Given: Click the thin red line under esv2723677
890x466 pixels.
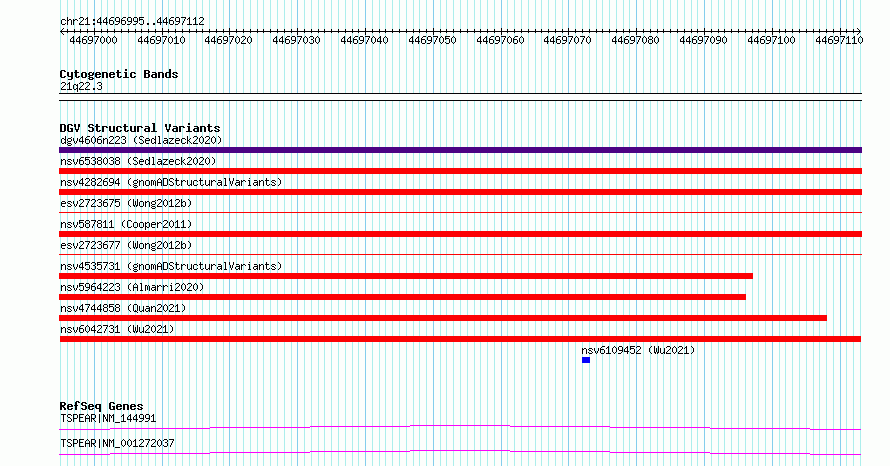Looking at the screenshot, I should coord(460,255).
